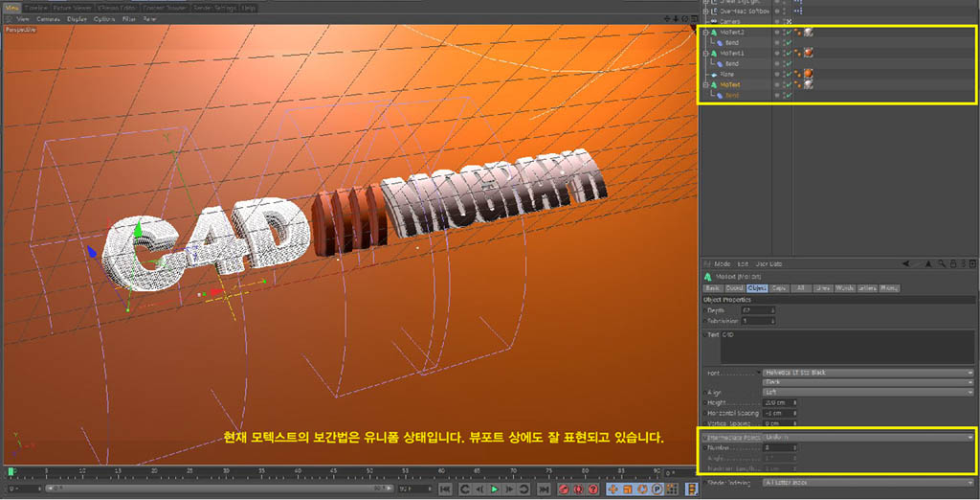Click the Depth value field
The height and width of the screenshot is (500, 980).
click(x=758, y=310)
